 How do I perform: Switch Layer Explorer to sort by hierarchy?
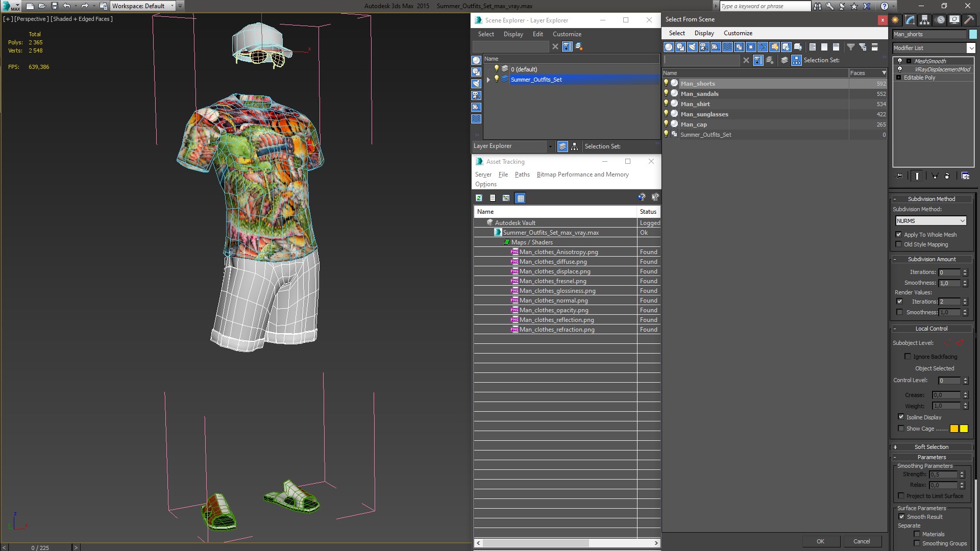tap(574, 146)
